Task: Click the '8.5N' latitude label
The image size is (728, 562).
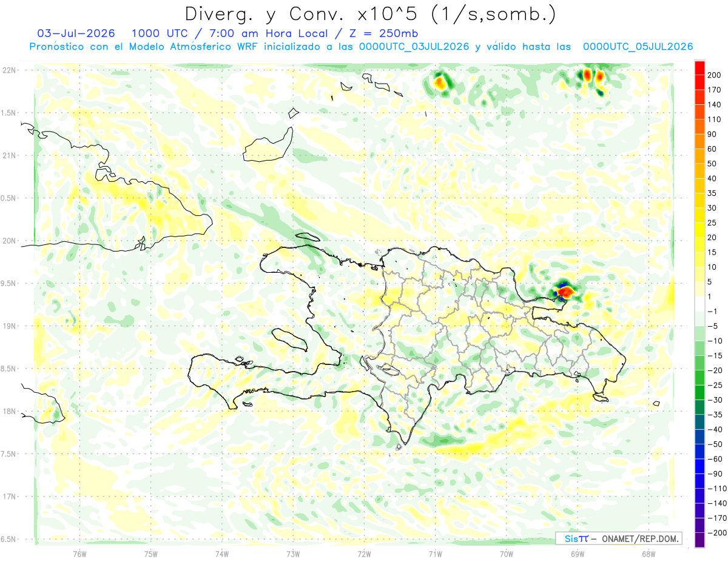Action: (9, 369)
